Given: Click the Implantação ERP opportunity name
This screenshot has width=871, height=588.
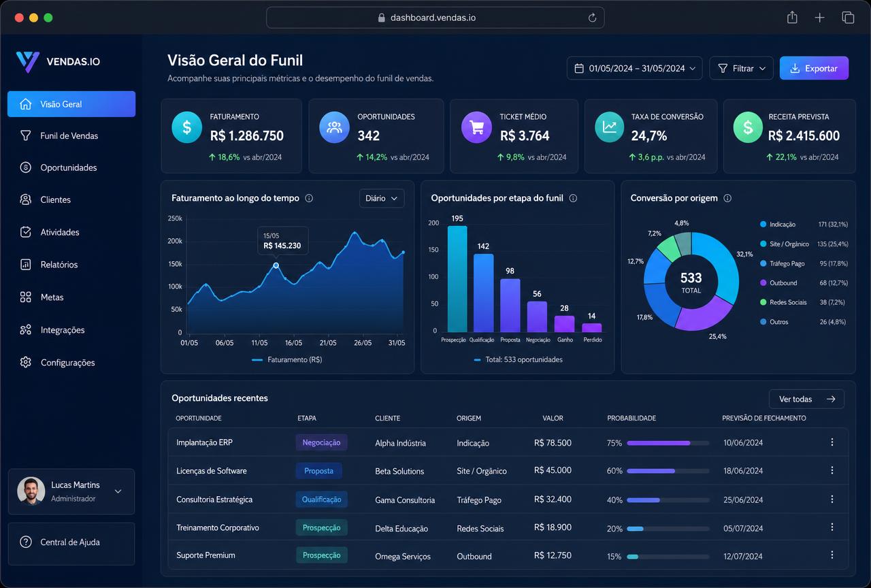Looking at the screenshot, I should click(x=204, y=442).
